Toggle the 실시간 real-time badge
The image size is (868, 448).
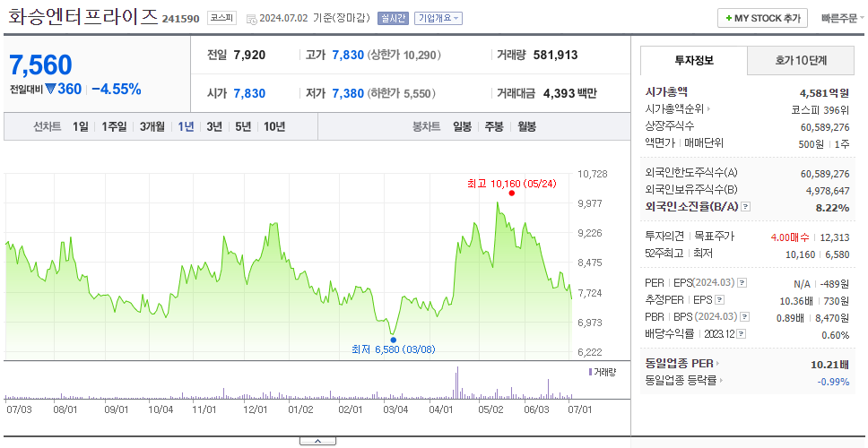click(393, 18)
